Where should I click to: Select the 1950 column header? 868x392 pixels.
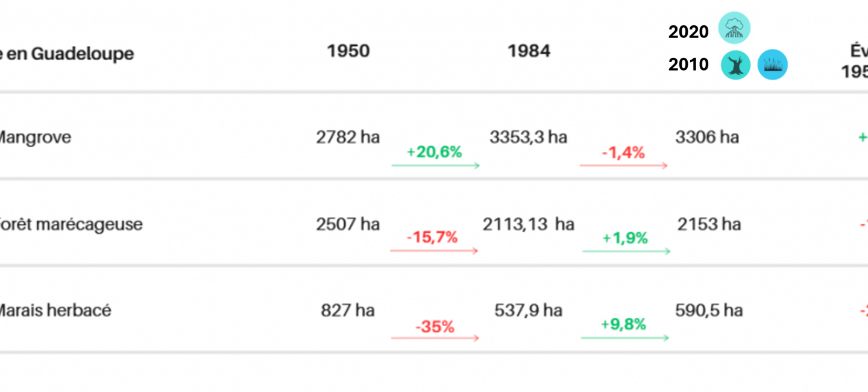point(348,51)
